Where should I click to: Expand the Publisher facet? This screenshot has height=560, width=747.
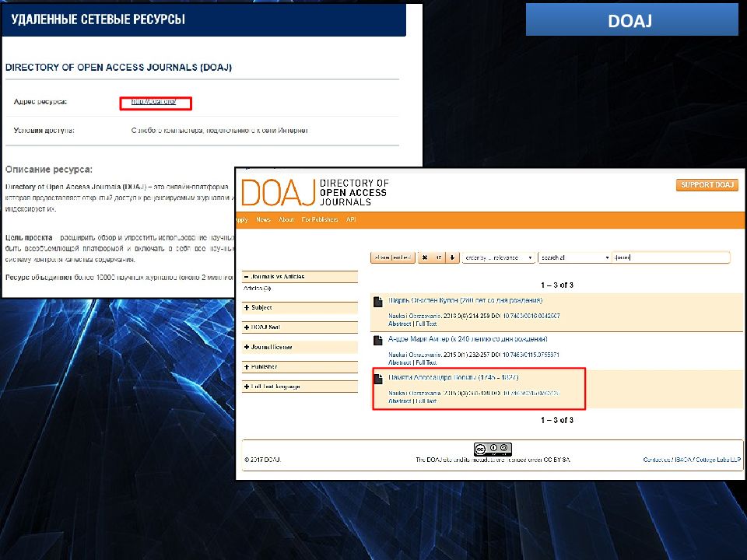300,366
